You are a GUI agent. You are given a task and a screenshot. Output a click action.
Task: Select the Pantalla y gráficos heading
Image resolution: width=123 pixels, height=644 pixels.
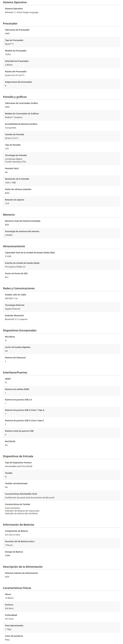[15, 97]
